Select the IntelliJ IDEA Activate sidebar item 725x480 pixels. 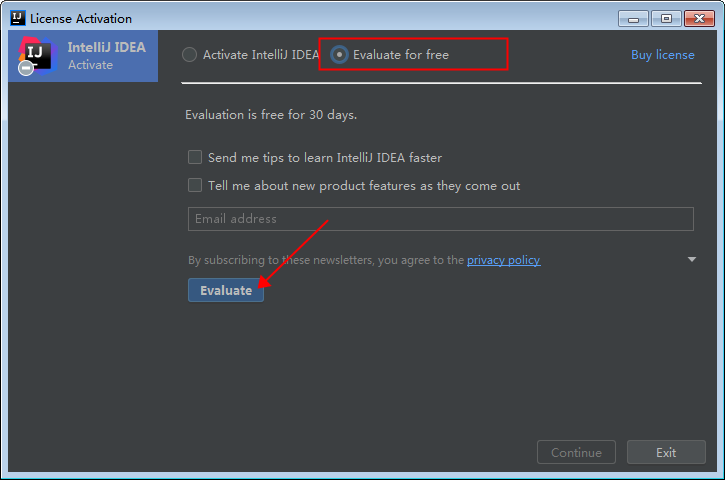pos(83,56)
